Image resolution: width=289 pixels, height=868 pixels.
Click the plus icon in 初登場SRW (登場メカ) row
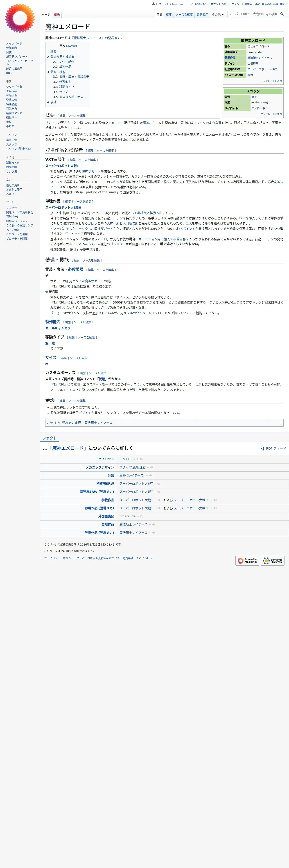click(155, 492)
